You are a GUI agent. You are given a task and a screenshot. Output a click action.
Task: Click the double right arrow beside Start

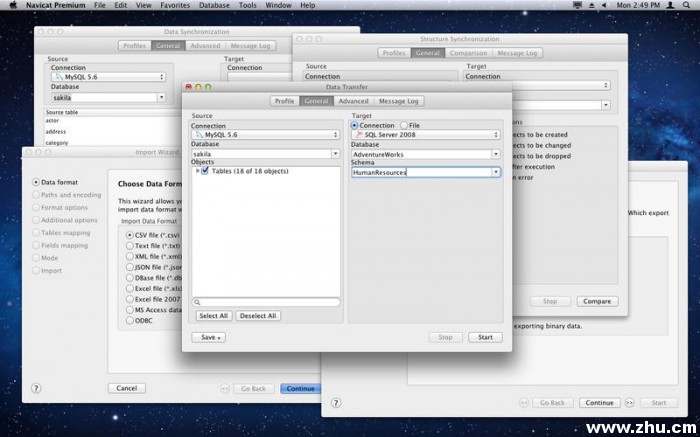(x=629, y=403)
